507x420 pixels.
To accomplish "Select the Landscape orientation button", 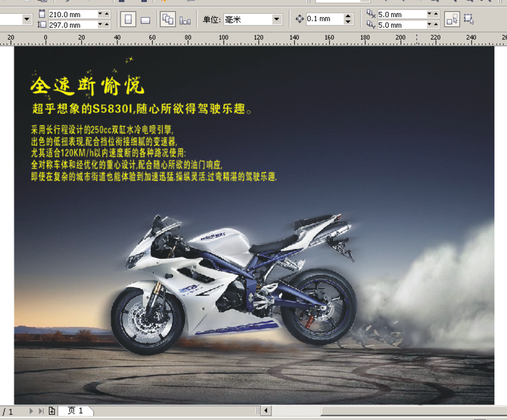I will click(x=146, y=20).
